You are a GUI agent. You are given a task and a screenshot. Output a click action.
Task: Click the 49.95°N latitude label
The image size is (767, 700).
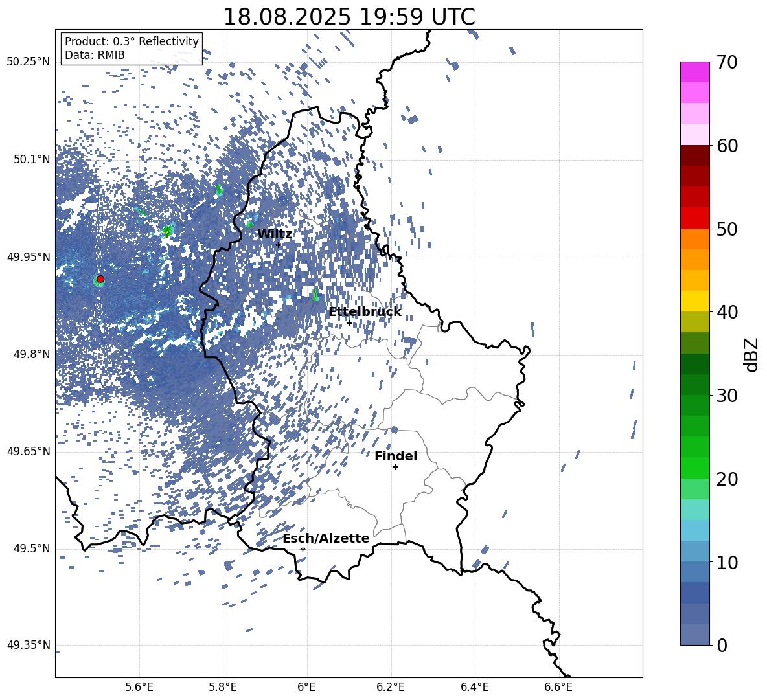tap(29, 256)
